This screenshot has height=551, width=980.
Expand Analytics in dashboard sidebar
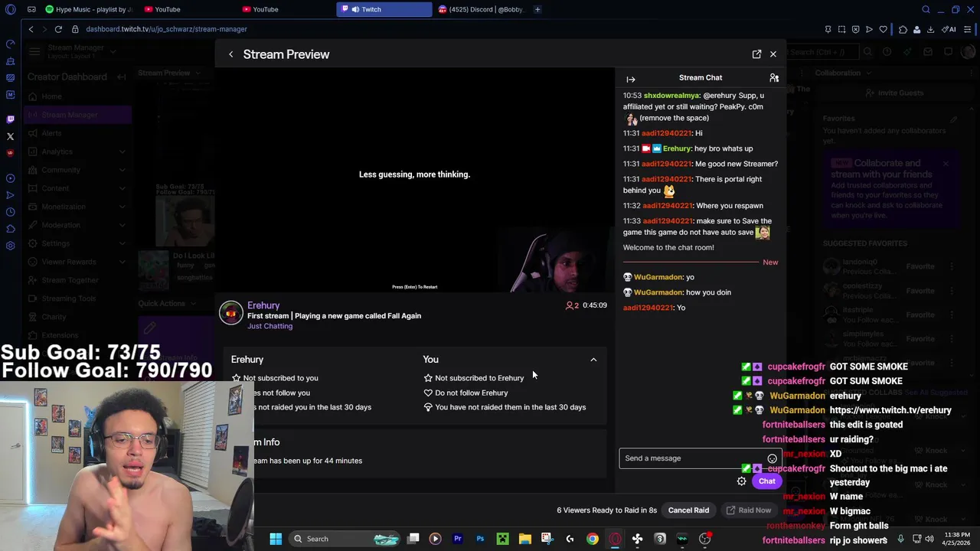pos(77,152)
